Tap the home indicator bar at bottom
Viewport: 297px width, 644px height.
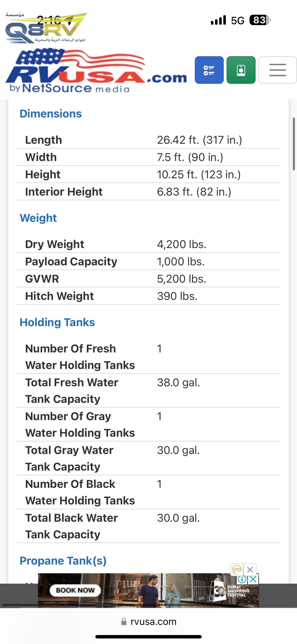coord(148,636)
